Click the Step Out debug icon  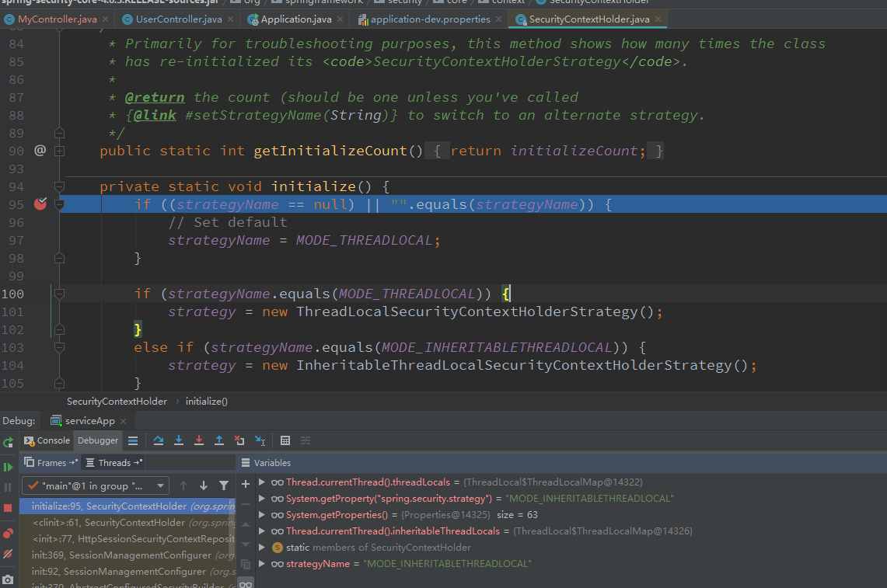click(x=219, y=440)
